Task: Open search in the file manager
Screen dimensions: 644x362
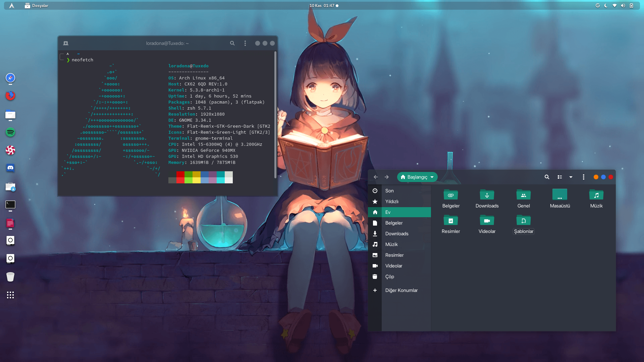Action: tap(547, 177)
